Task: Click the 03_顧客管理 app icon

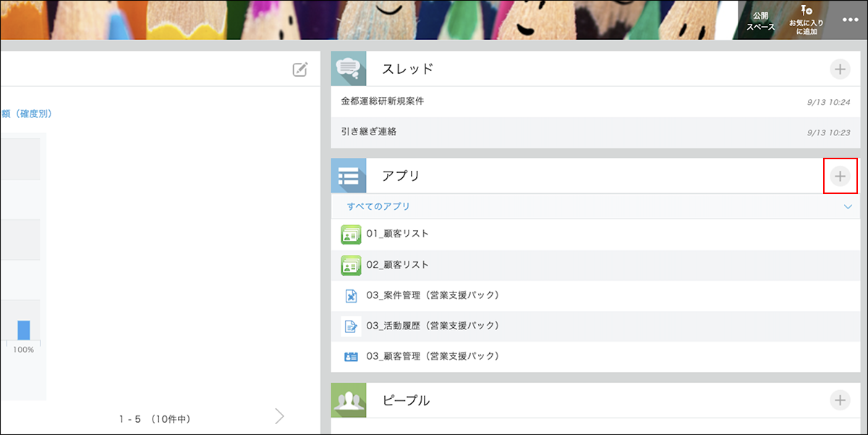Action: [351, 356]
